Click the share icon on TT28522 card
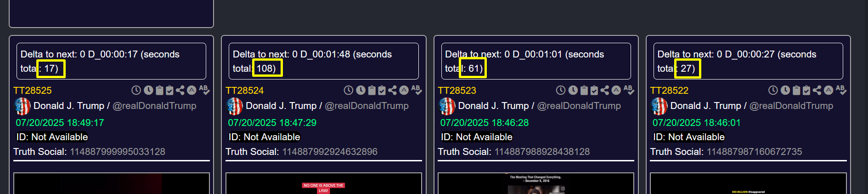The height and width of the screenshot is (194, 868). tap(817, 90)
